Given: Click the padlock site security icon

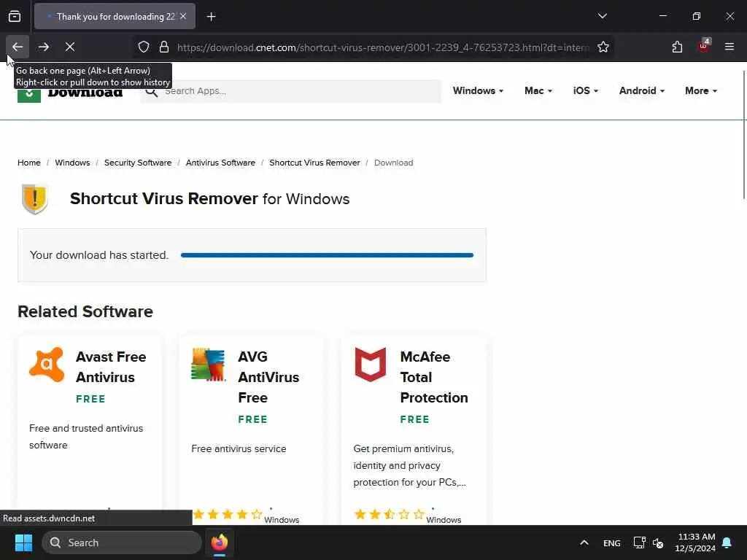Looking at the screenshot, I should coord(164,47).
